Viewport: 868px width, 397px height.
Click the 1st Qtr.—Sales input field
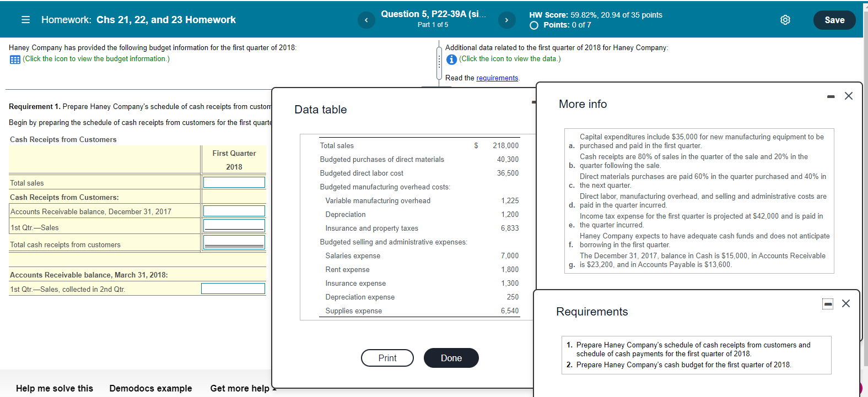click(234, 225)
